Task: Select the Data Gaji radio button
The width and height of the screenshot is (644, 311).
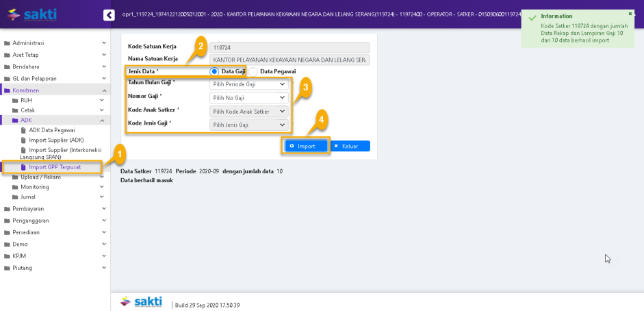Action: pyautogui.click(x=214, y=71)
